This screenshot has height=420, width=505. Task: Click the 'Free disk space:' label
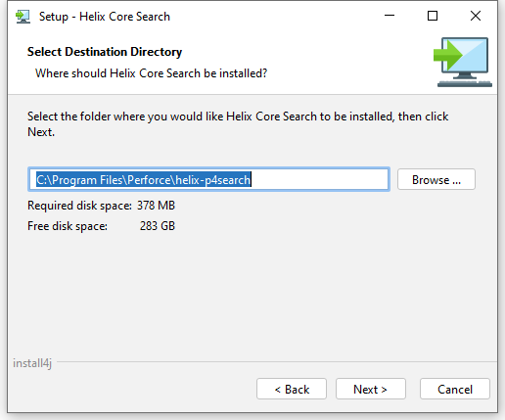pos(68,226)
